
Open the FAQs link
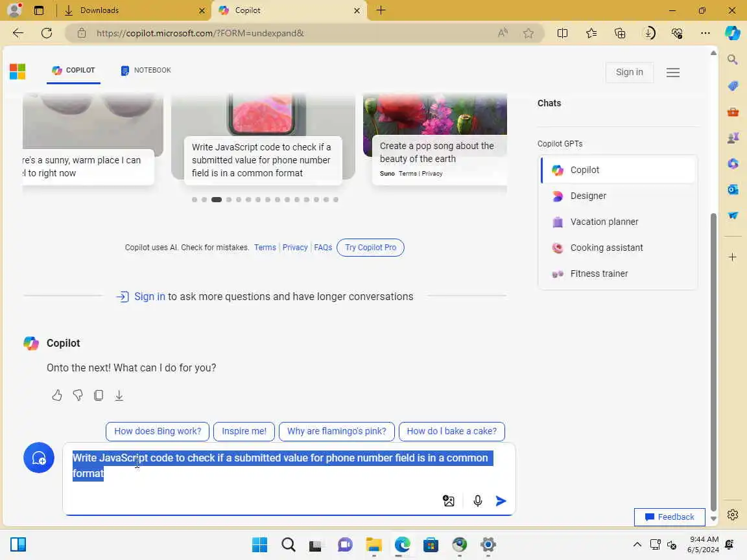(x=322, y=248)
